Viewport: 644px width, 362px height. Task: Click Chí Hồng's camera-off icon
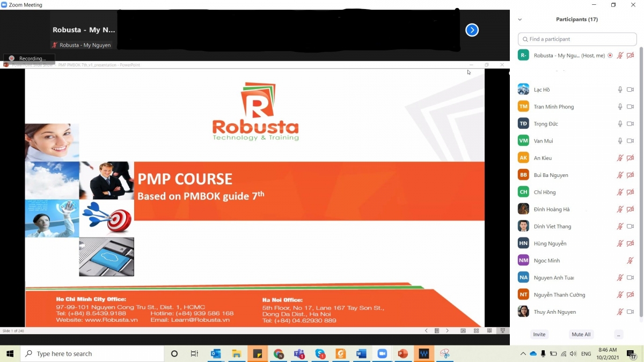point(631,192)
